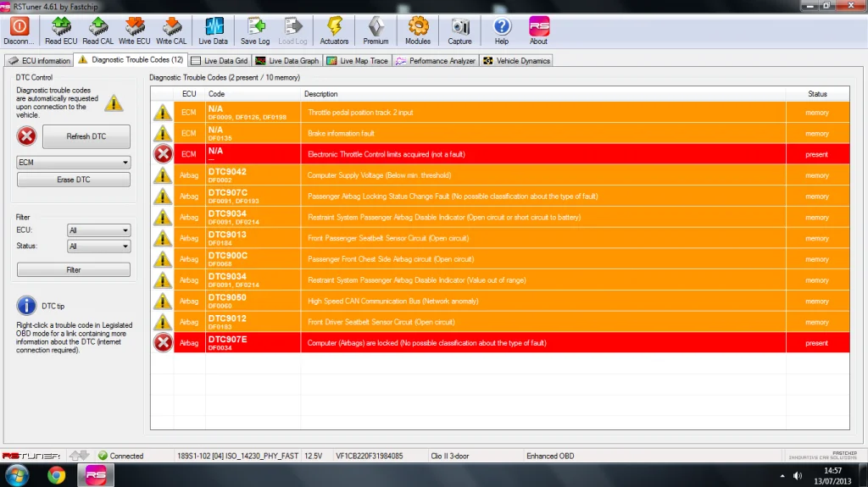Image resolution: width=868 pixels, height=487 pixels.
Task: Click warning icon on DTC9042 row
Action: point(163,175)
